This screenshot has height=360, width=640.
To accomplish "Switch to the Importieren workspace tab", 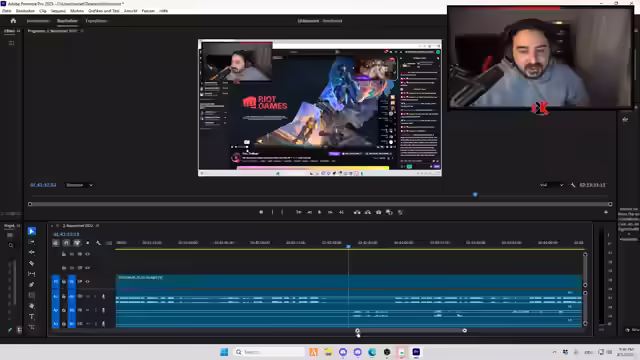I will point(38,21).
